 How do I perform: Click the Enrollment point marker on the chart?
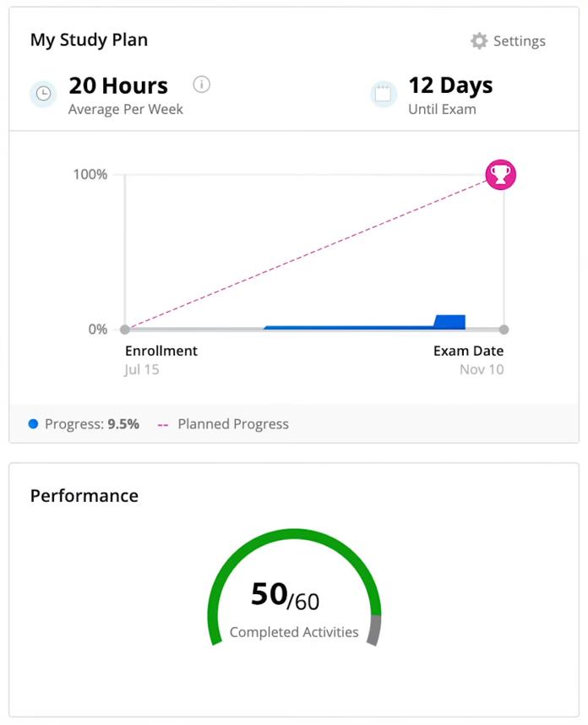click(x=124, y=330)
